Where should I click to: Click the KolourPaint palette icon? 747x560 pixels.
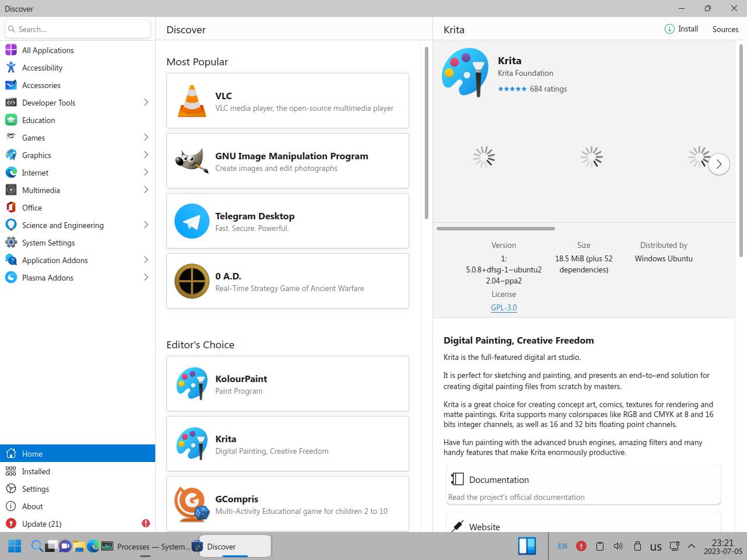pos(191,384)
